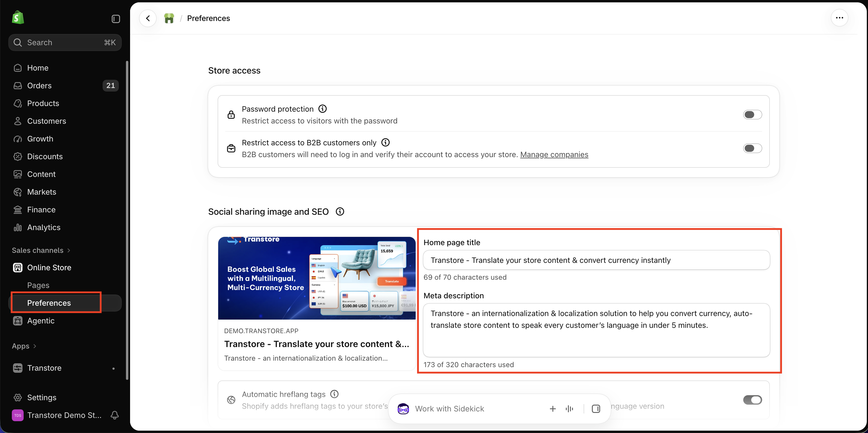The width and height of the screenshot is (868, 433).
Task: Click Social sharing and SEO info icon
Action: [340, 211]
